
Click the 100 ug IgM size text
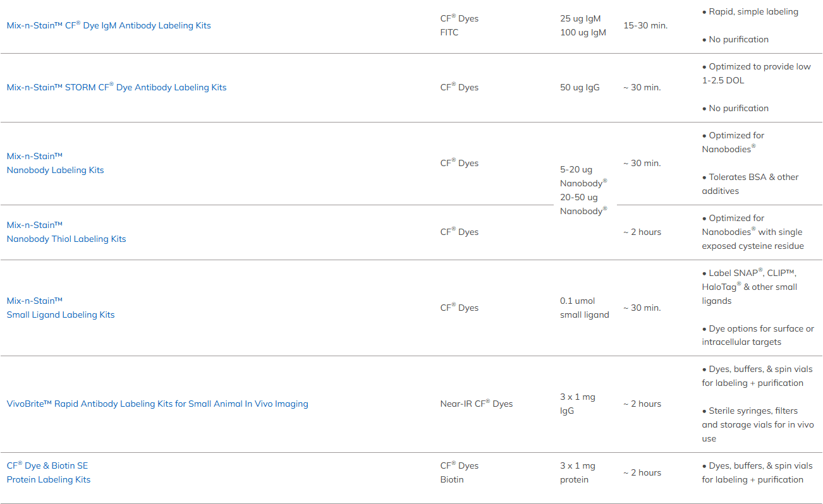[583, 32]
